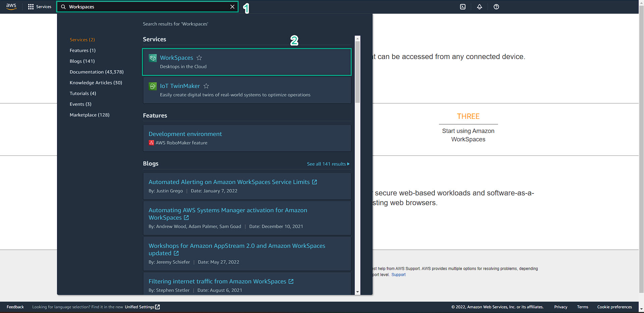The image size is (644, 313).
Task: Click the WorkSpaces service icon
Action: point(153,58)
